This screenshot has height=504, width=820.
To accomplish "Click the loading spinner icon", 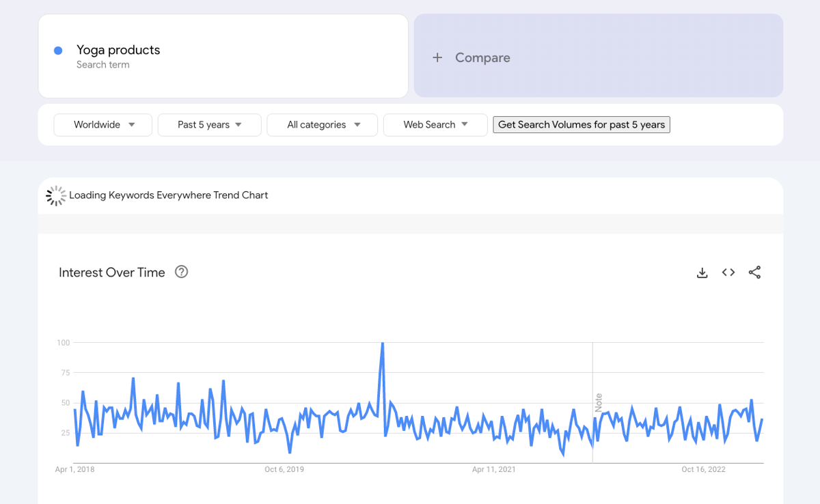I will click(55, 195).
